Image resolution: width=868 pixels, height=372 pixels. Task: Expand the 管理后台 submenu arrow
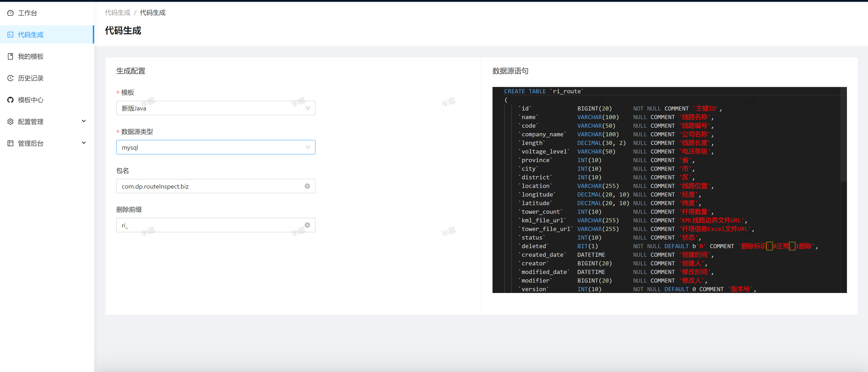(x=84, y=143)
